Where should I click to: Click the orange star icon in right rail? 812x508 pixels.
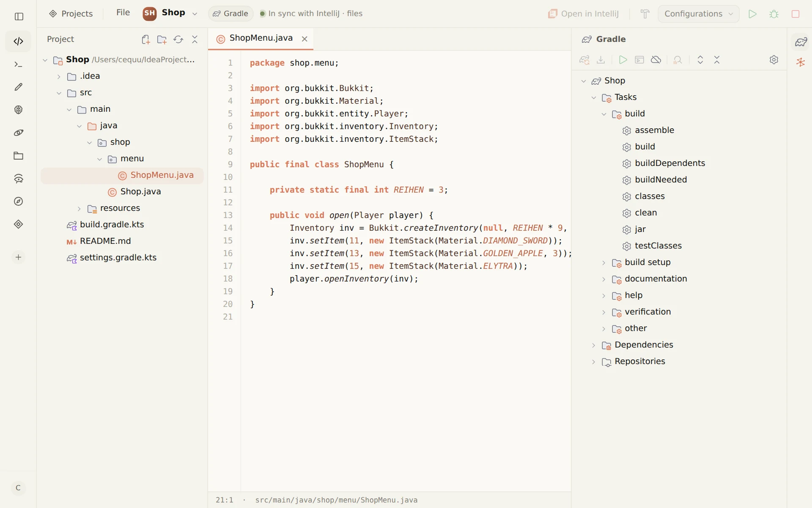(x=801, y=63)
